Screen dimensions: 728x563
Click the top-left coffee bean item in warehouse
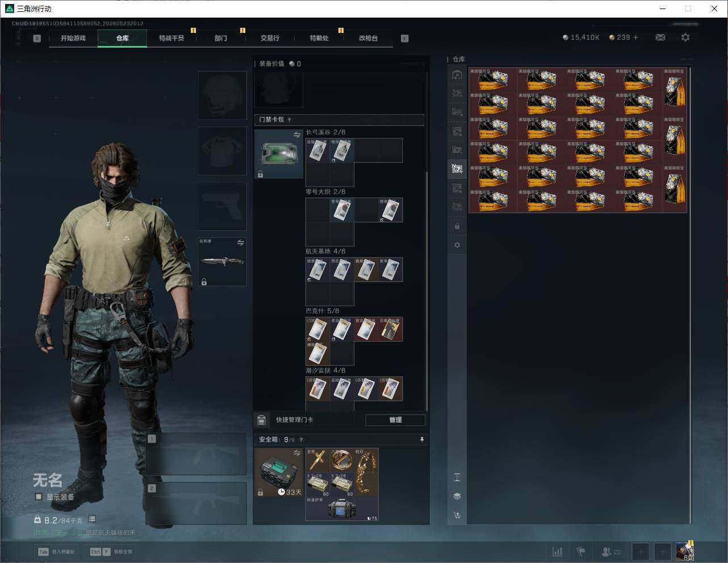coord(493,80)
